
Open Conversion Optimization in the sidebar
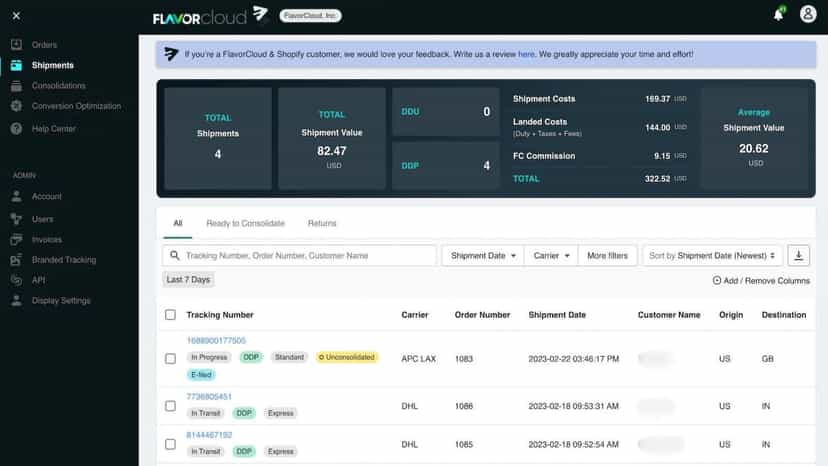click(x=76, y=106)
